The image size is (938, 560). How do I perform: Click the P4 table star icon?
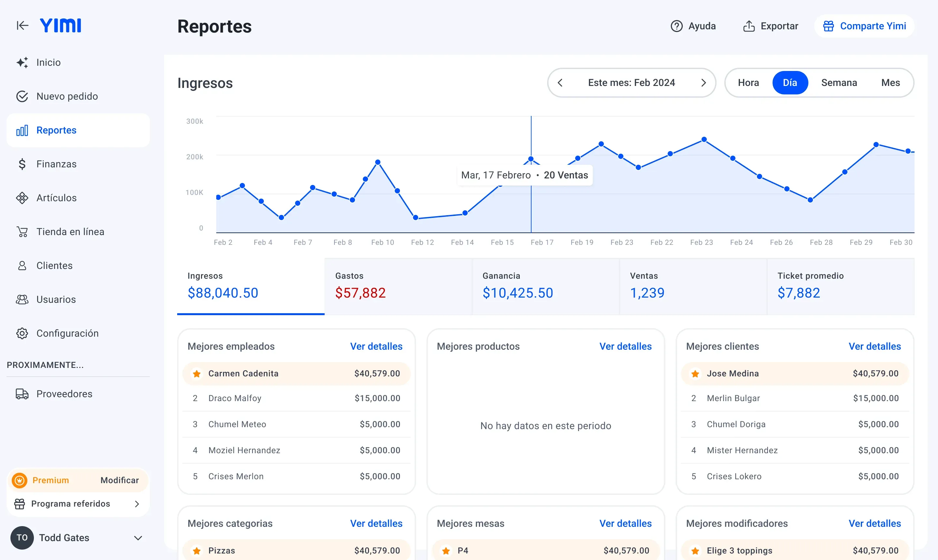click(446, 551)
